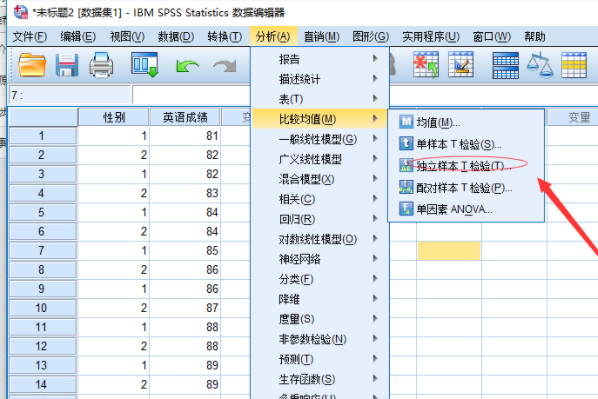The height and width of the screenshot is (399, 598).
Task: Click the Insert cases icon with red star
Action: (x=426, y=65)
